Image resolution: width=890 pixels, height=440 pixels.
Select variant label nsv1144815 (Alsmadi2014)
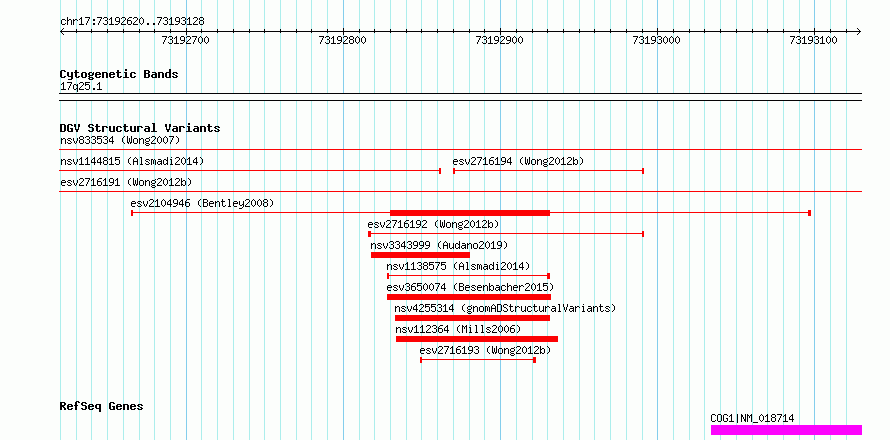click(132, 161)
